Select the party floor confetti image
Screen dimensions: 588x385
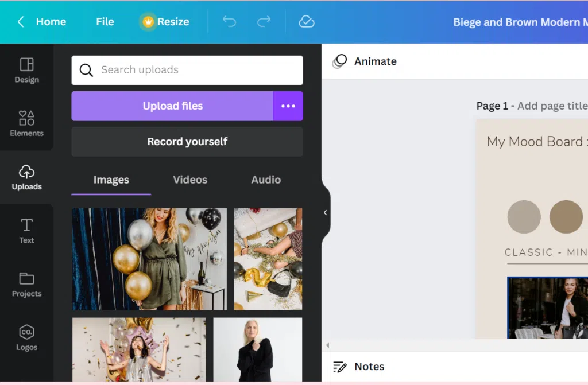click(268, 259)
